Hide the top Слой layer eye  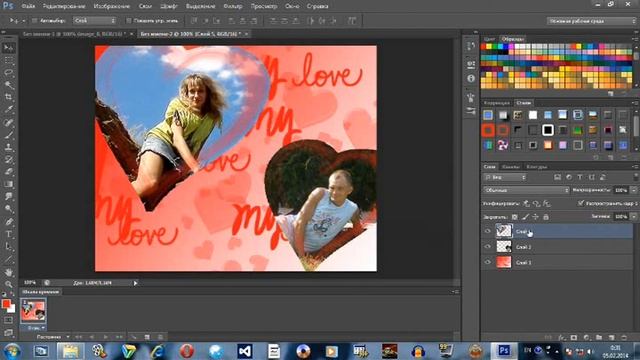pyautogui.click(x=487, y=231)
